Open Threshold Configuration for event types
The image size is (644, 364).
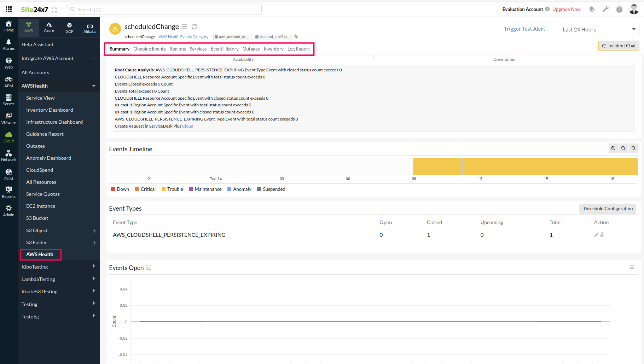point(608,209)
